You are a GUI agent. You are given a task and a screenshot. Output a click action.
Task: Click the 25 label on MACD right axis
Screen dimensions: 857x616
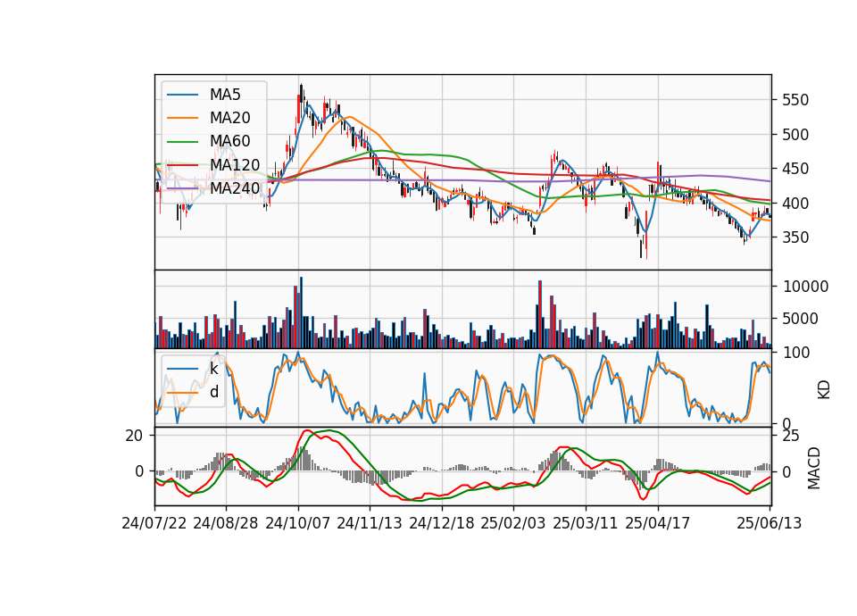point(792,436)
